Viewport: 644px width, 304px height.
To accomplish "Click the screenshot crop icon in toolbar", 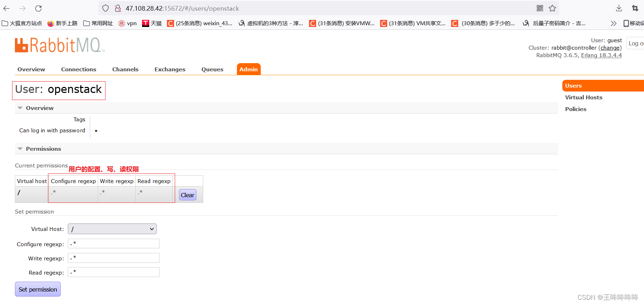I will pyautogui.click(x=635, y=8).
